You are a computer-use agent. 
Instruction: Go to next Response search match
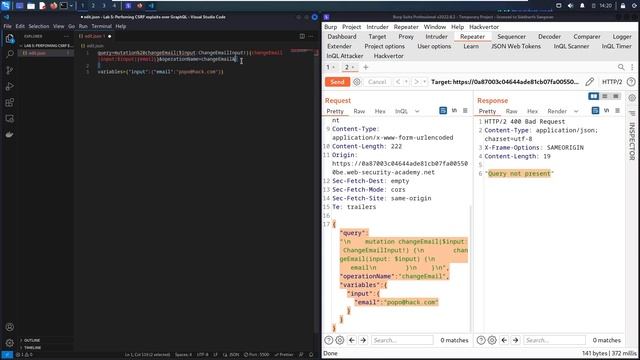coord(516,340)
